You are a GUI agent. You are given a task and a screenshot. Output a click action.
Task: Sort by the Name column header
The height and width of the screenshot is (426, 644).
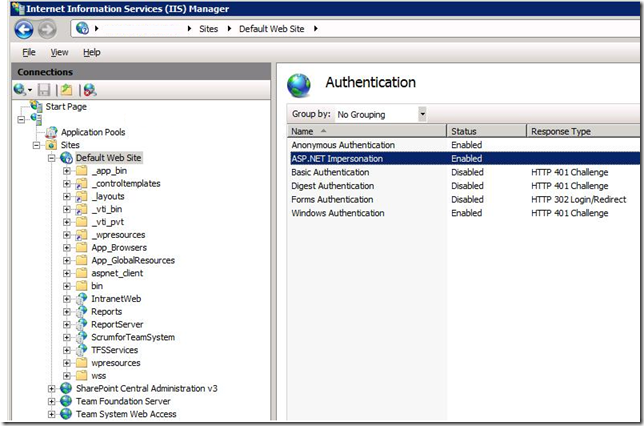tap(366, 131)
